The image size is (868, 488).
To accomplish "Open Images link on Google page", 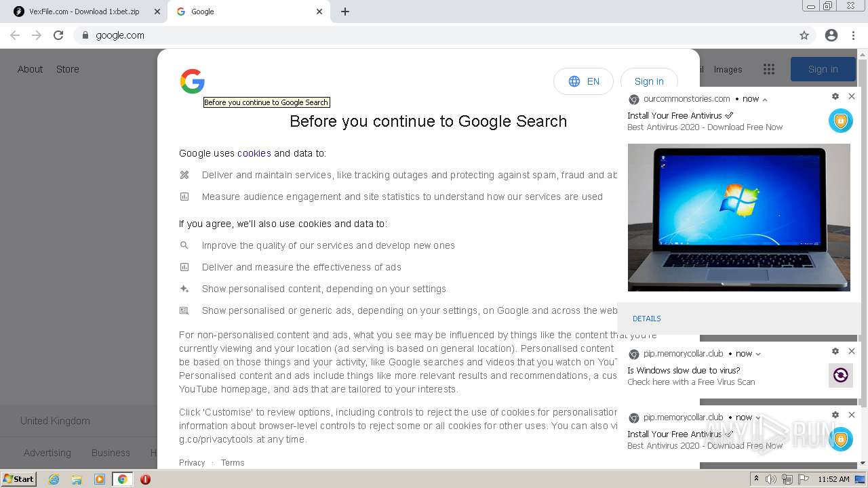I will (x=728, y=69).
